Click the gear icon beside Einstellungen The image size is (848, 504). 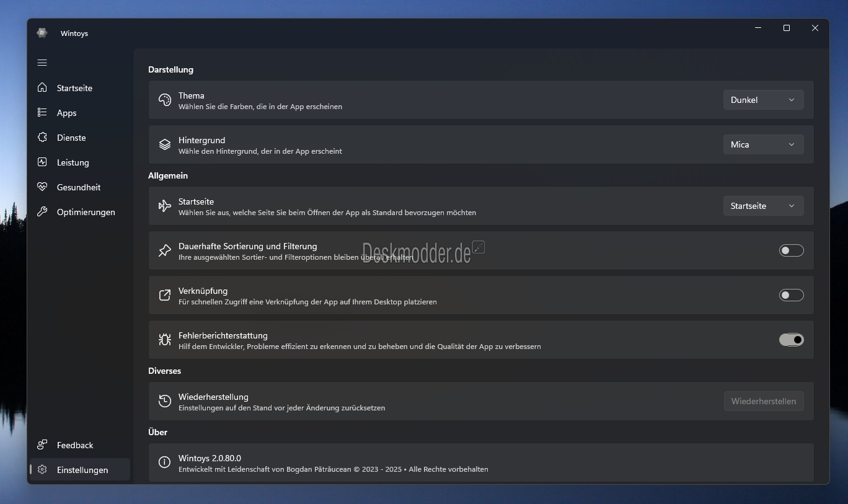click(42, 469)
